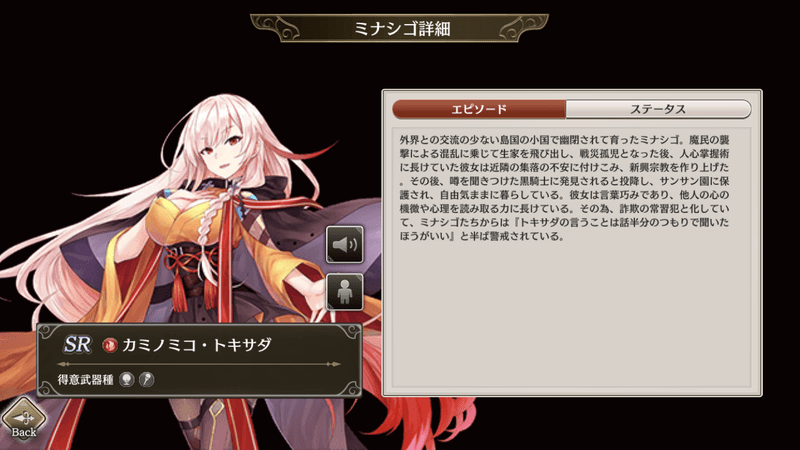Viewport: 800px width, 450px height.
Task: Tap the SR rarity badge
Action: click(78, 344)
